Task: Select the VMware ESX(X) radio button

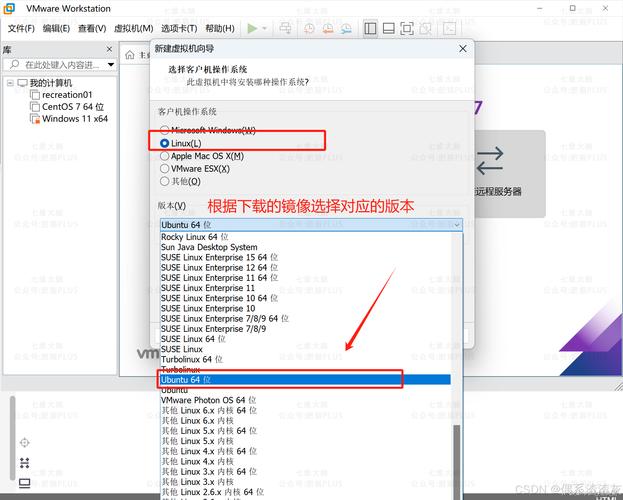Action: (164, 169)
